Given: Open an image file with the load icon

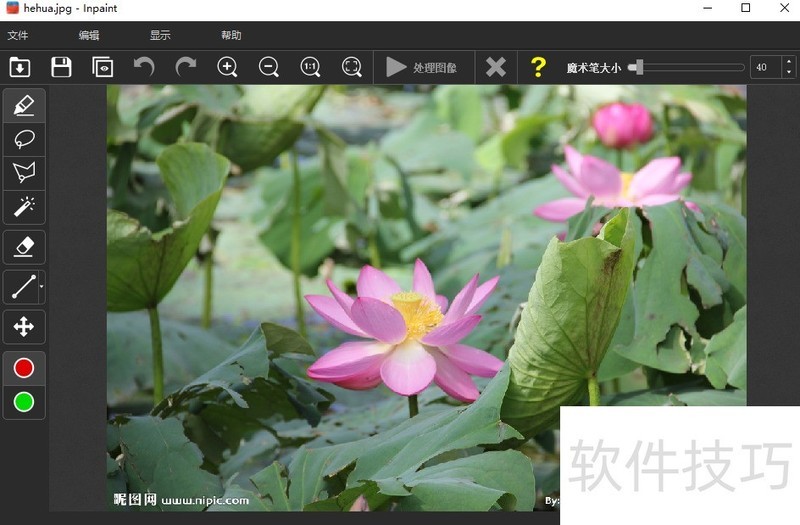Looking at the screenshot, I should point(20,67).
